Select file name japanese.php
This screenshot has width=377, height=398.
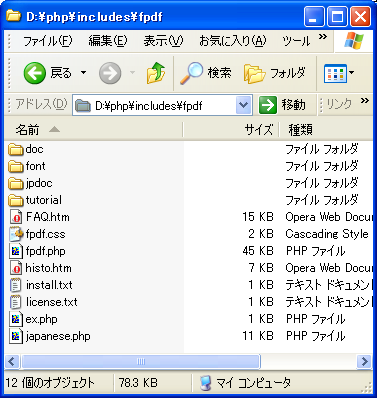tap(58, 336)
